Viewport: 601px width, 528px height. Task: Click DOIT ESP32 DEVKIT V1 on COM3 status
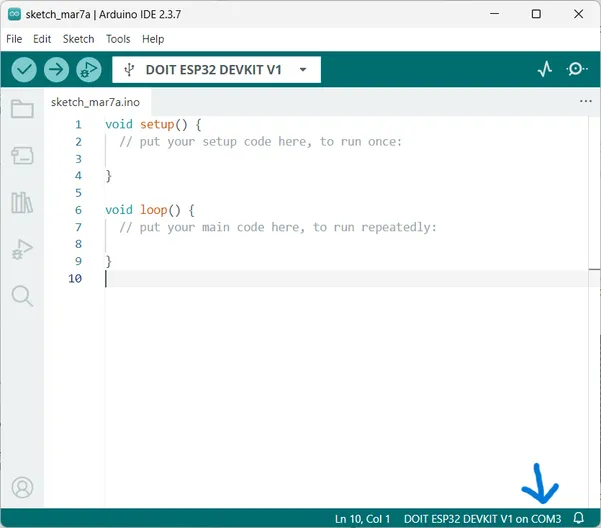(x=482, y=519)
